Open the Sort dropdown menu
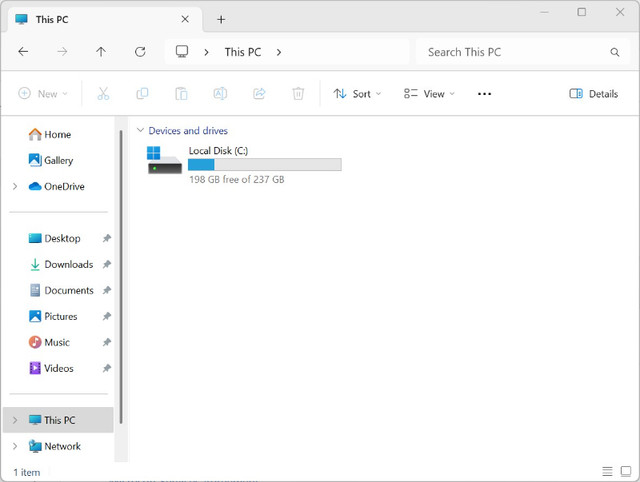640x482 pixels. coord(357,94)
